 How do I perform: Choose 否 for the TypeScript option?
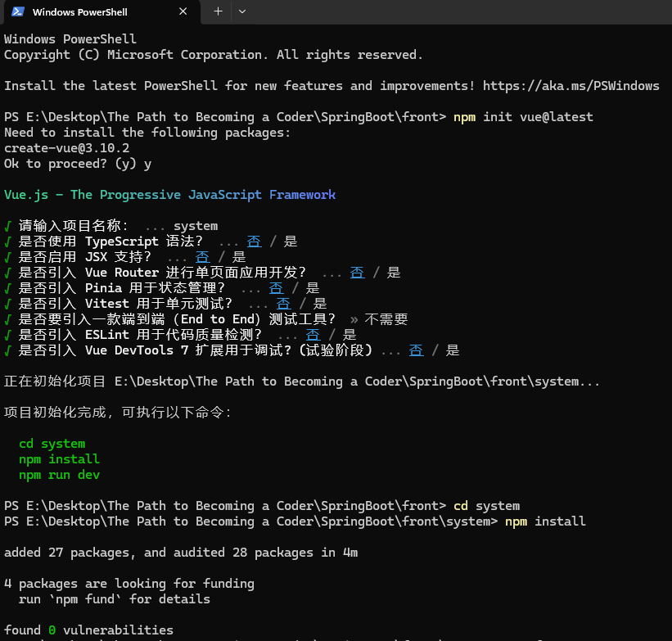[x=255, y=242]
